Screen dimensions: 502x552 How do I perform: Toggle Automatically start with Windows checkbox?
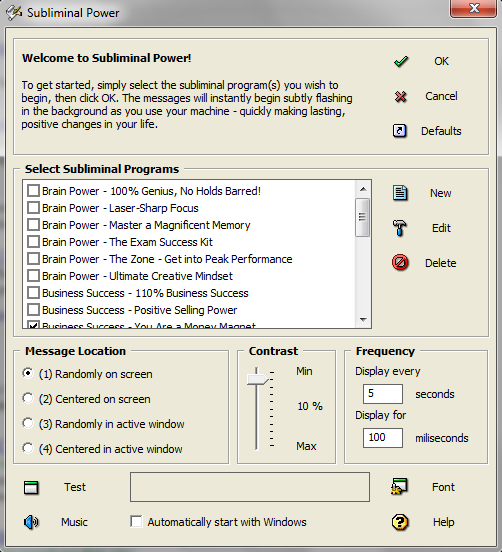pos(136,522)
